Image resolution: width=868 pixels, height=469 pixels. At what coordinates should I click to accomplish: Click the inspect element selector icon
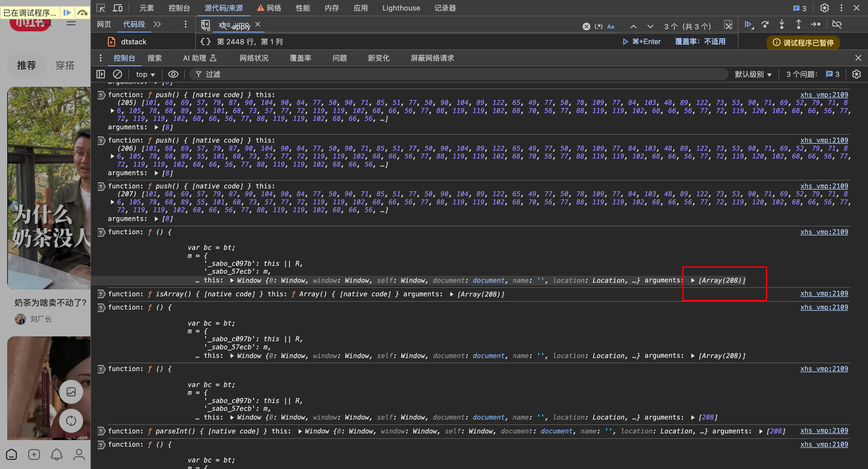coord(100,8)
